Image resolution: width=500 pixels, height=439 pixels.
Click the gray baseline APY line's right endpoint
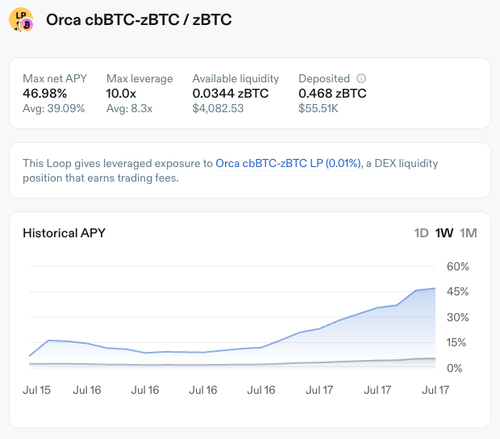click(435, 359)
